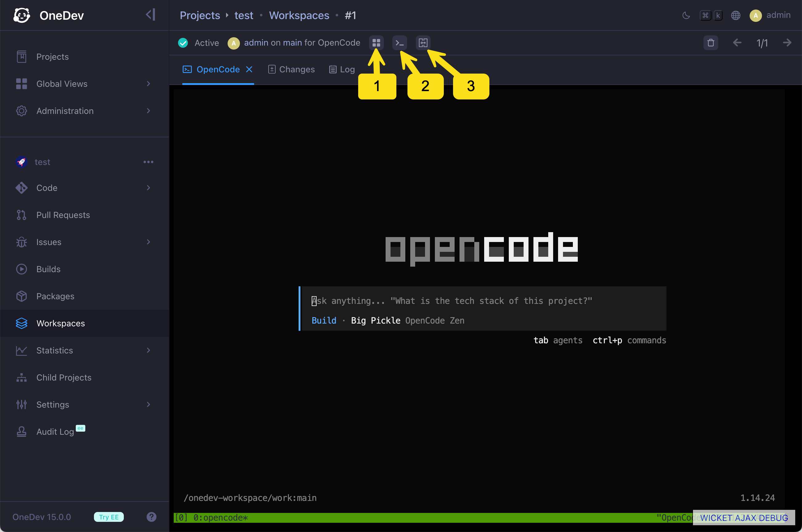The width and height of the screenshot is (802, 532).
Task: Expand the Global Views chevron
Action: click(148, 84)
